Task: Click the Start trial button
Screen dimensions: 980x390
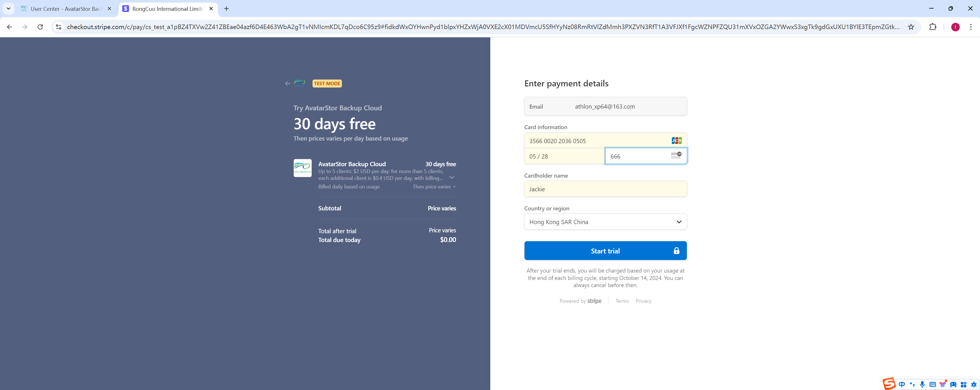Action: pos(605,251)
